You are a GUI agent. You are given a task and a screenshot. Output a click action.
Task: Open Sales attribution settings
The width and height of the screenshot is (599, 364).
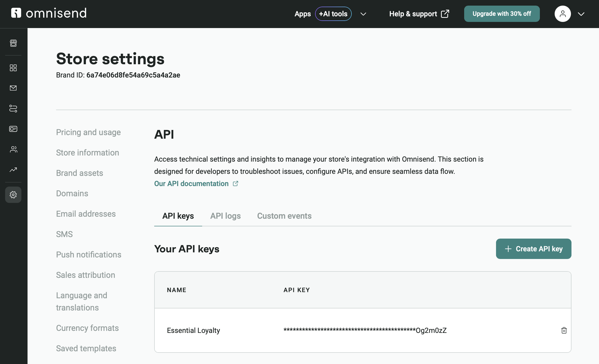coord(86,275)
